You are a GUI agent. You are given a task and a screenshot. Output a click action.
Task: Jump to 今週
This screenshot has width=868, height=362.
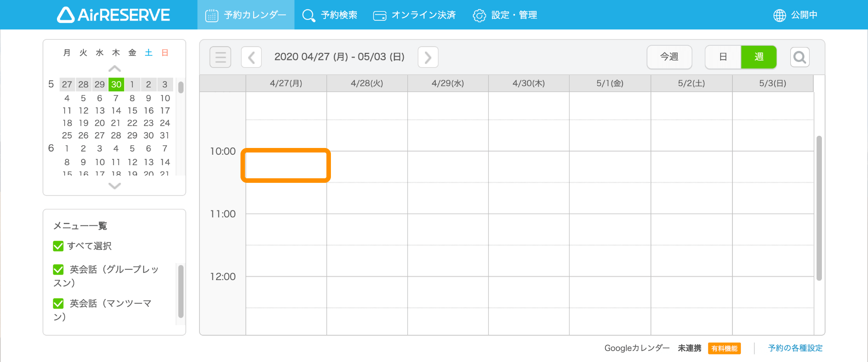coord(669,57)
